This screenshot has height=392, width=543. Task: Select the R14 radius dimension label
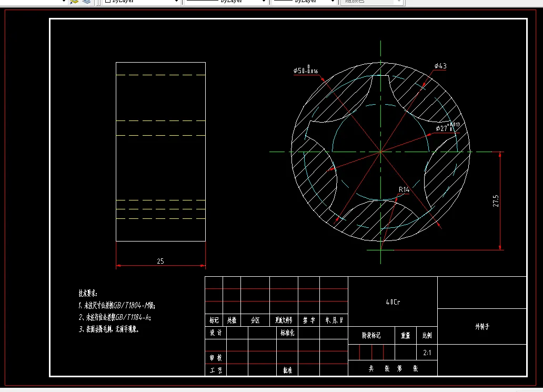(404, 190)
